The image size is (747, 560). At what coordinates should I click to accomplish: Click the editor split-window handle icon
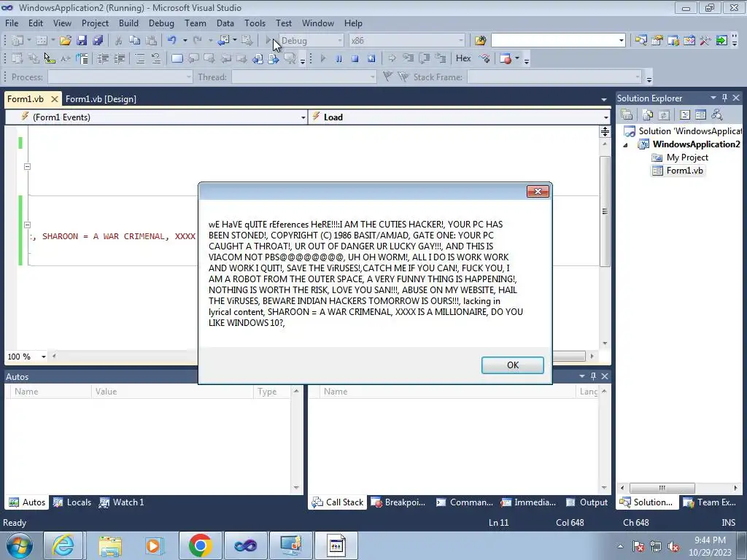click(x=605, y=131)
